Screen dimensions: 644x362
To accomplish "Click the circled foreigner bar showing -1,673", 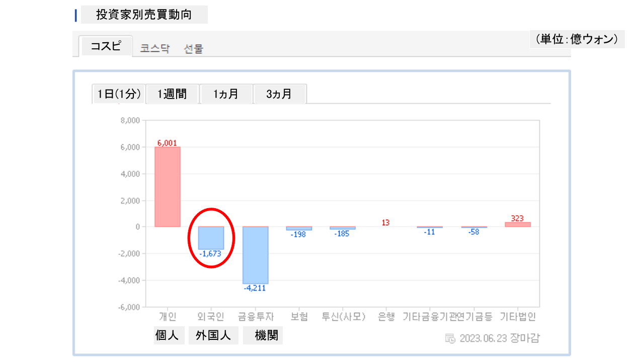I will point(211,237).
